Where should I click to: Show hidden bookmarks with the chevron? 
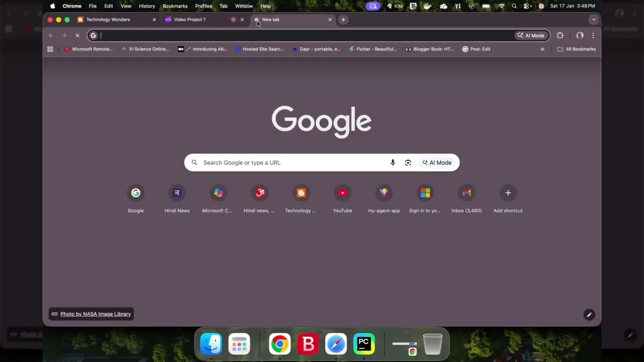542,49
